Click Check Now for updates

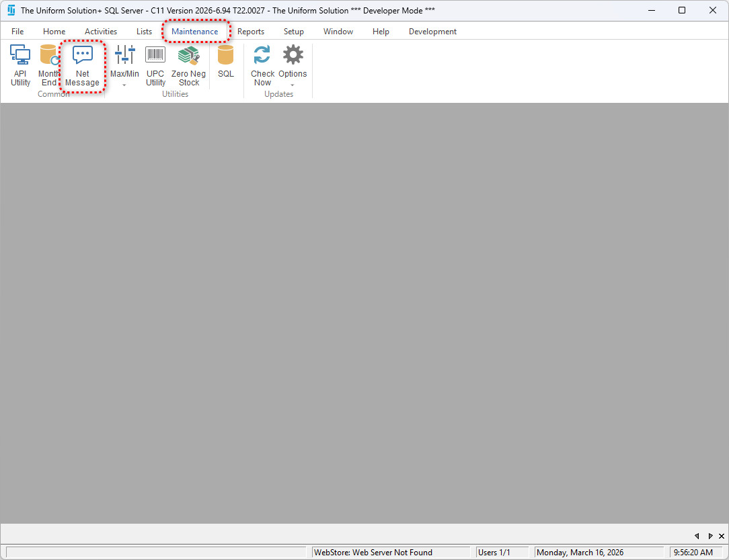click(x=262, y=66)
